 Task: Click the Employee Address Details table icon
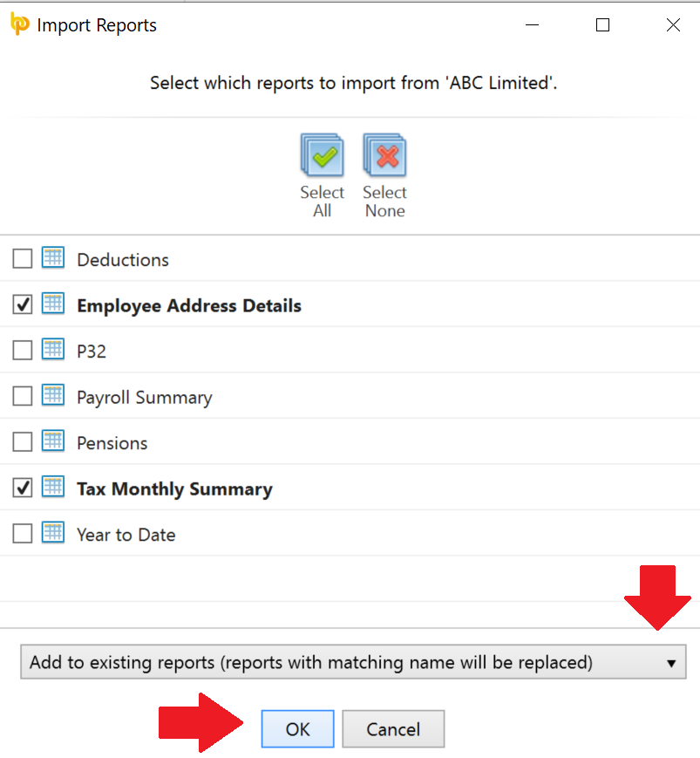click(53, 304)
